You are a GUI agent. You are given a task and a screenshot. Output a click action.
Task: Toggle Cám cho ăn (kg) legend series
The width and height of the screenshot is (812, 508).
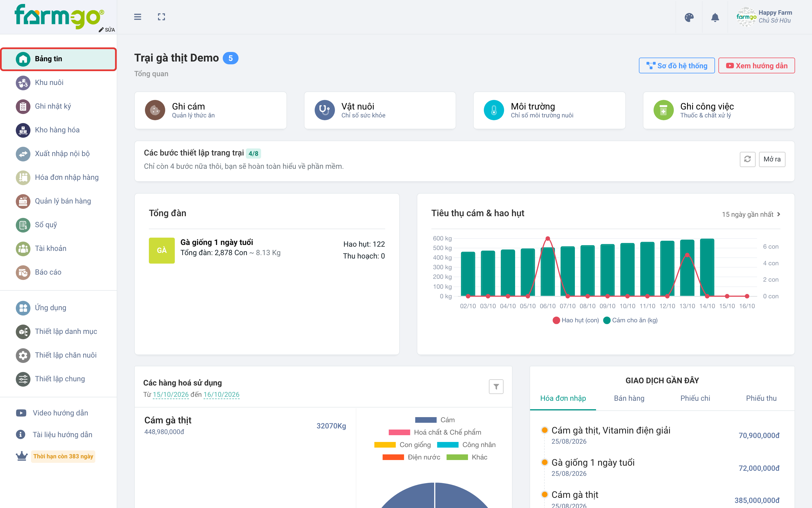coord(630,320)
